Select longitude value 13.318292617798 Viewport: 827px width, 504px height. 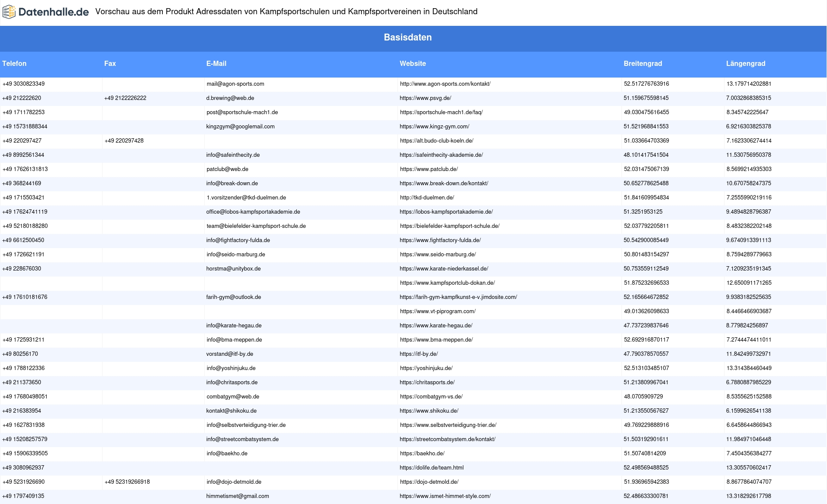(x=749, y=496)
